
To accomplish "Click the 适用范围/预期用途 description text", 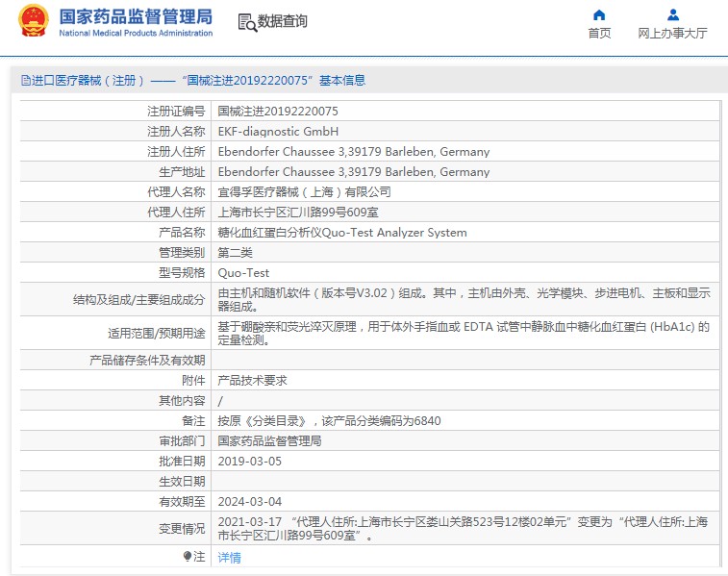I will tap(464, 334).
